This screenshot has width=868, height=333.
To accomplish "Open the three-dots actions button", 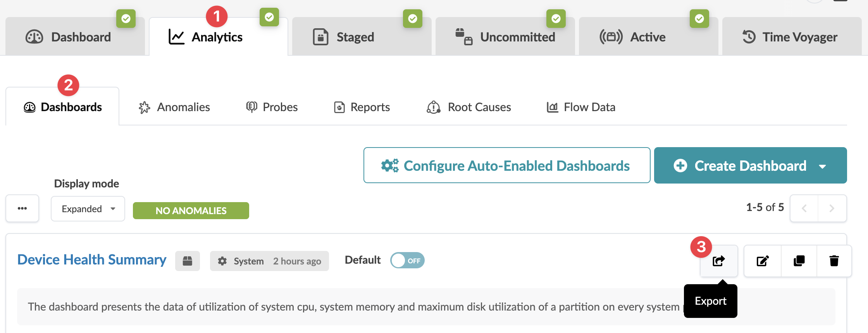I will [x=22, y=208].
